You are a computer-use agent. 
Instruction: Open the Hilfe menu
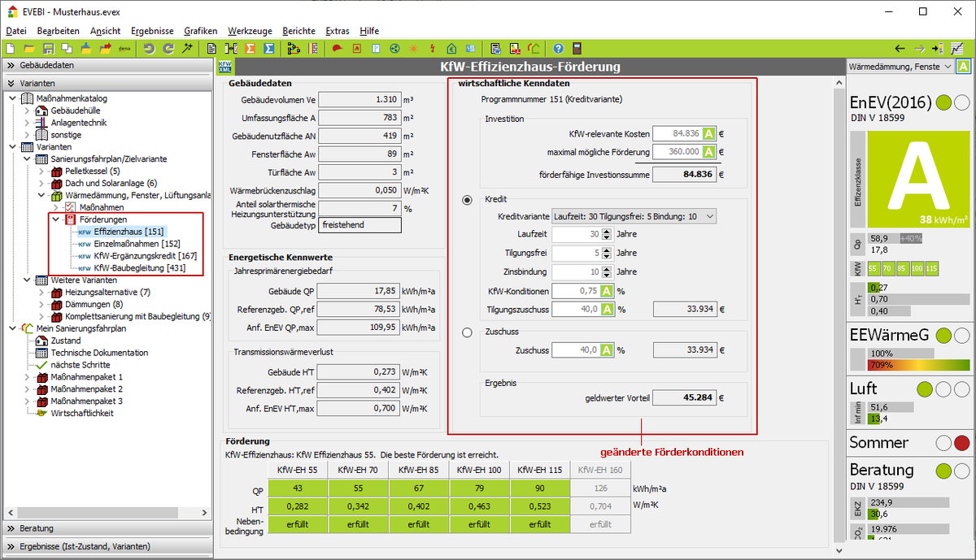click(x=368, y=31)
